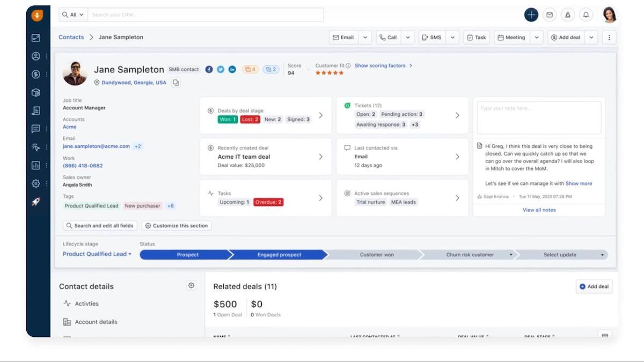Open the analytics chart icon in sidebar
This screenshot has height=362, width=644.
(36, 165)
